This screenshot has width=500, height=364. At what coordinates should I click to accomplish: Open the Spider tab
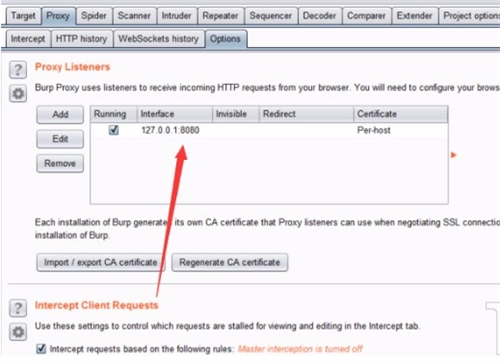(x=94, y=16)
